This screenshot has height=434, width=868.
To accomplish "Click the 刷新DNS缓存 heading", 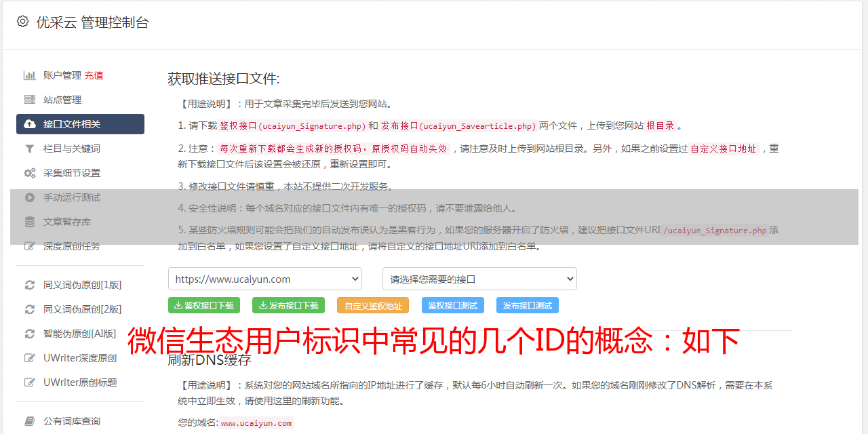I will click(x=210, y=360).
